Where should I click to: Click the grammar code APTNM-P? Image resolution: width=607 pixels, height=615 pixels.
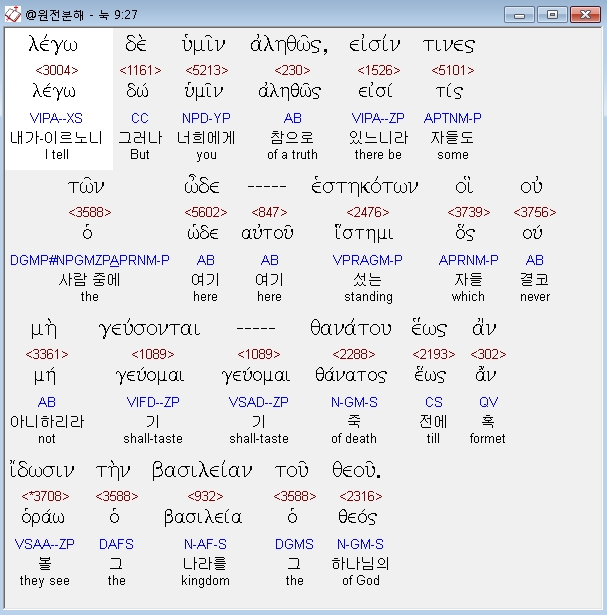(x=453, y=118)
